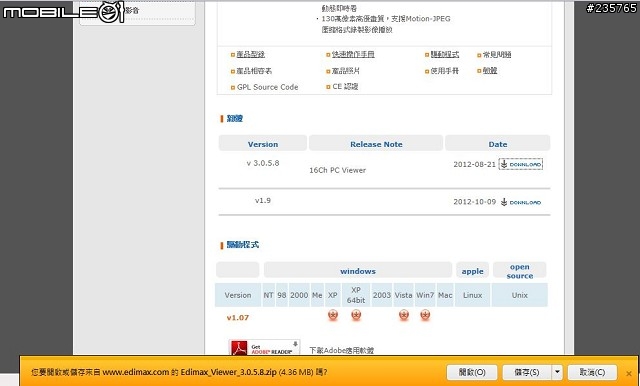Click the apple header in driver table
The width and height of the screenshot is (640, 386).
click(x=472, y=271)
